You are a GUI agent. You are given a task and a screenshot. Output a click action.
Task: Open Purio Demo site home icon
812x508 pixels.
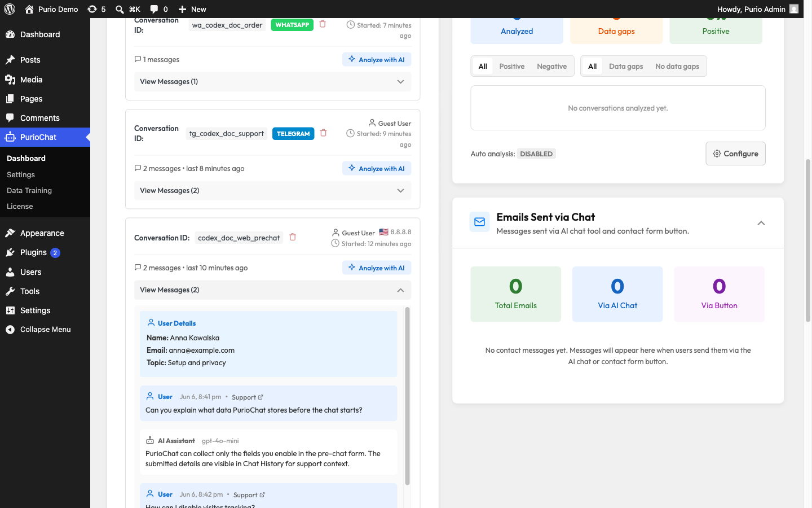click(29, 9)
